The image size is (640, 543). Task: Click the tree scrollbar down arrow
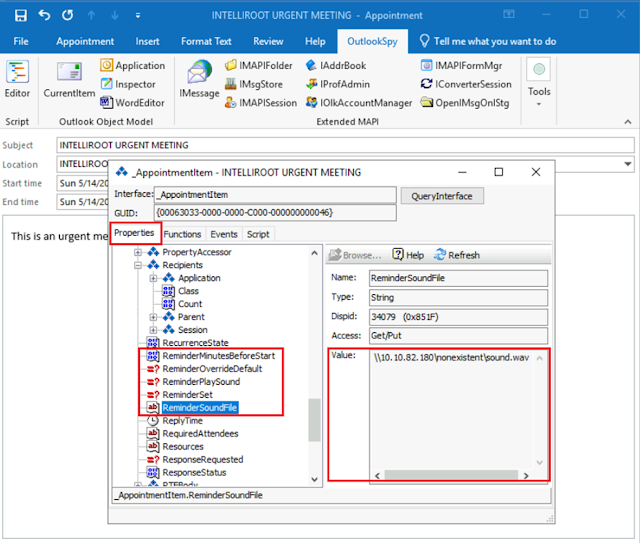(x=314, y=479)
